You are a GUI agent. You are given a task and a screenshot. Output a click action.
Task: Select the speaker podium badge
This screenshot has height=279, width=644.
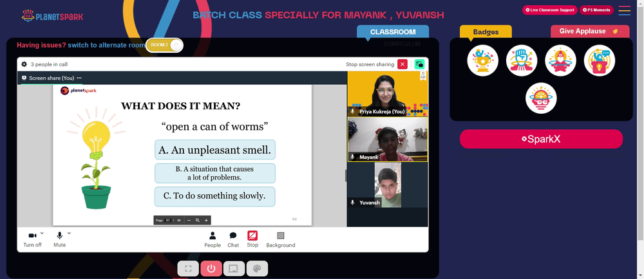(599, 60)
